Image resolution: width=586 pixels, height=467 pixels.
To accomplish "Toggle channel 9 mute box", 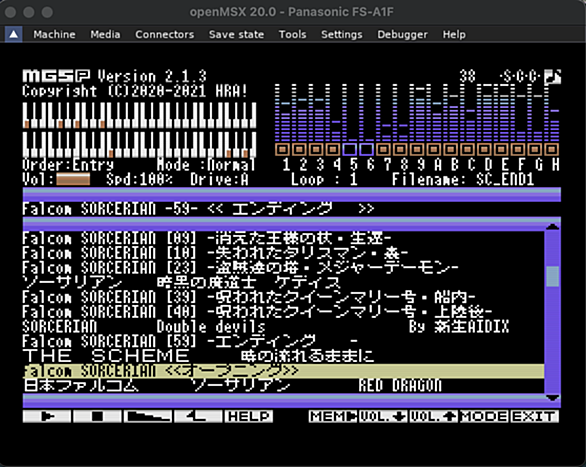I will (x=417, y=149).
